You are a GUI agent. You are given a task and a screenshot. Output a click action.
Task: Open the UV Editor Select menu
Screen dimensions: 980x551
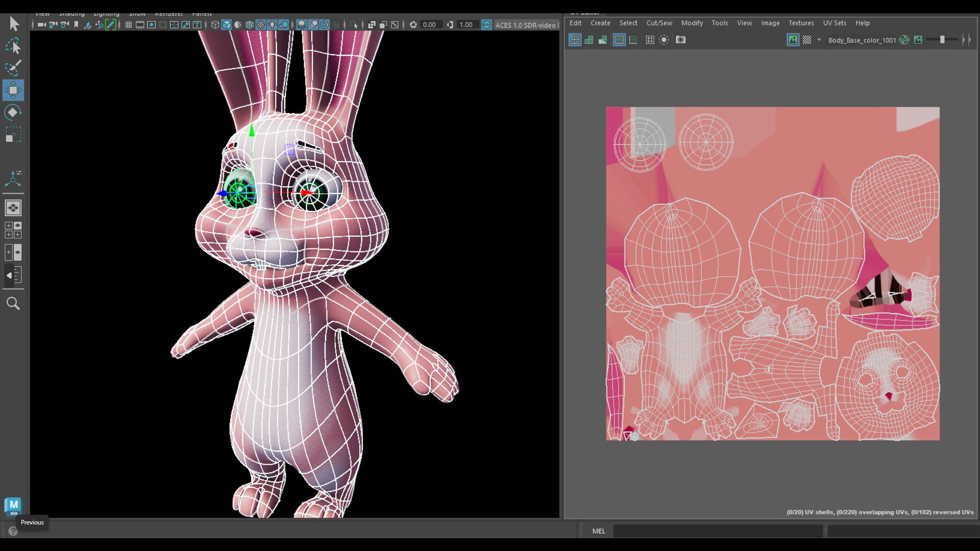tap(628, 23)
